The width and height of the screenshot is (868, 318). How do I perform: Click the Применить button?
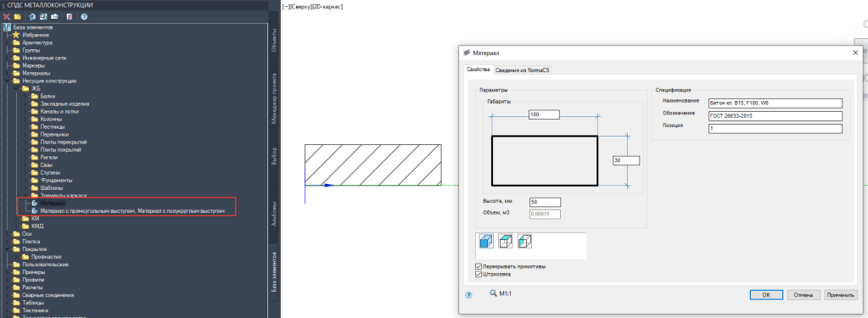(x=840, y=295)
